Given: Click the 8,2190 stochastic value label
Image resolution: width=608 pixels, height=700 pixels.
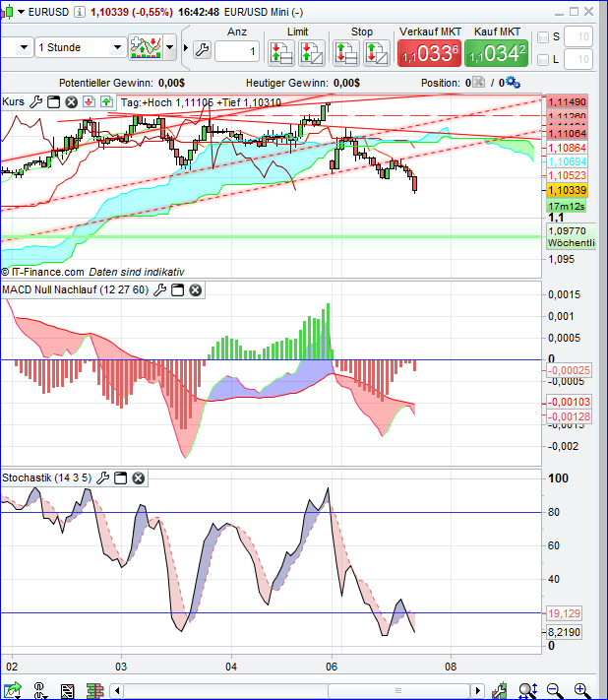Looking at the screenshot, I should pos(564,632).
